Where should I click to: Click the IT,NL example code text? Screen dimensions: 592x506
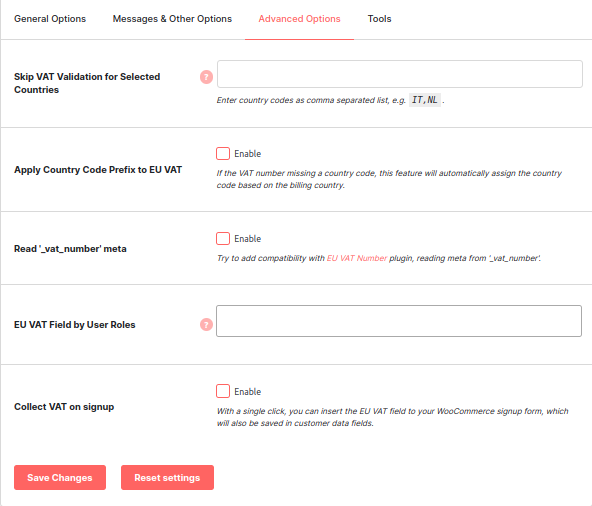(425, 100)
